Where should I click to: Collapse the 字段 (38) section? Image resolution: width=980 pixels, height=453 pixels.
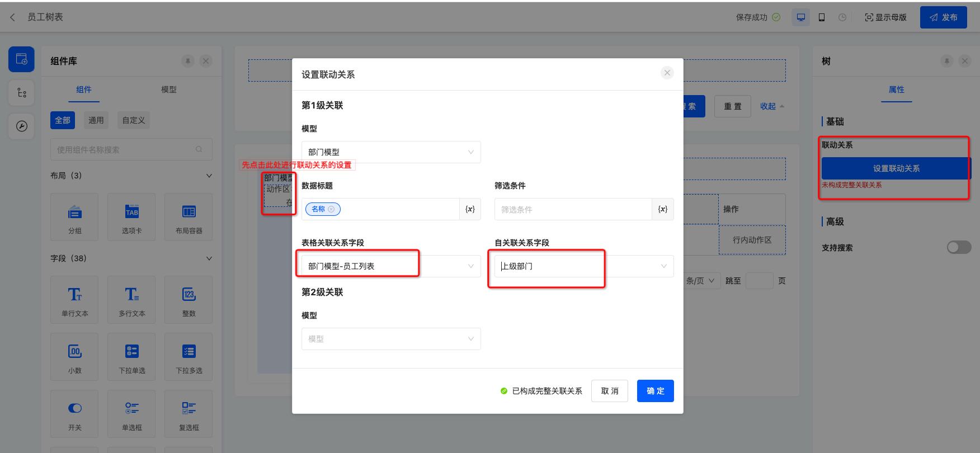click(209, 258)
